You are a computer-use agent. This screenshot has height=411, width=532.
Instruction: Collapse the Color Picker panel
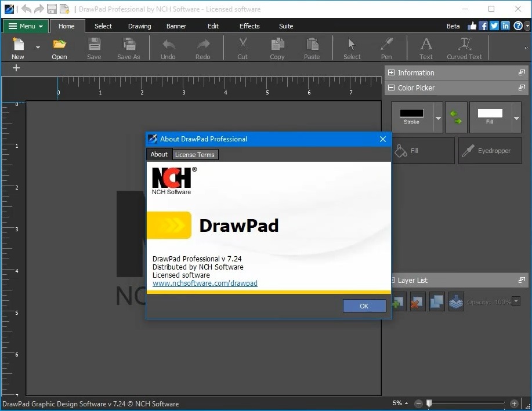(x=391, y=88)
